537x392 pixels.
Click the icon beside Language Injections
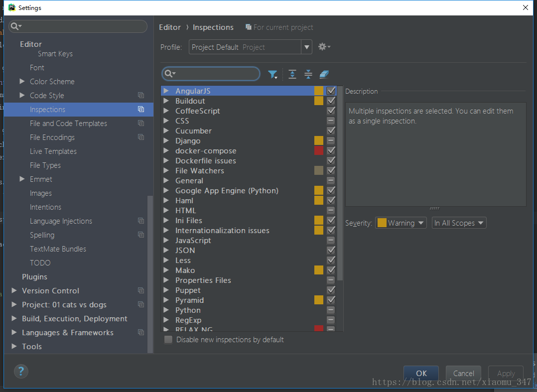(141, 221)
